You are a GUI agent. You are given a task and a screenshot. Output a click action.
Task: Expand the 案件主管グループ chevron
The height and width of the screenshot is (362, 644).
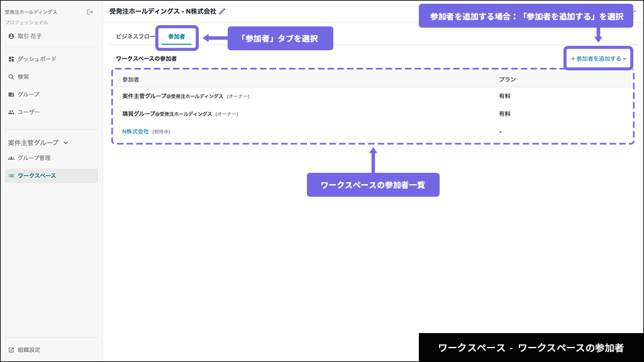point(65,143)
